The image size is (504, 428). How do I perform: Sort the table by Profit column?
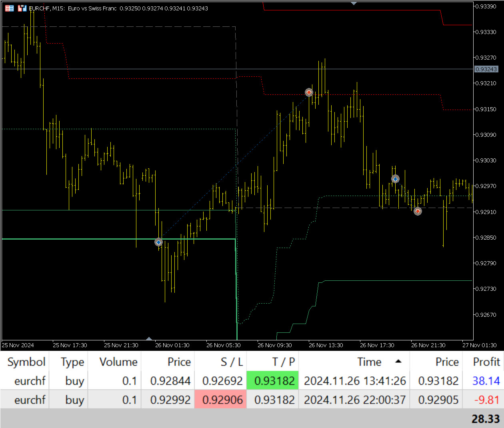pyautogui.click(x=486, y=362)
